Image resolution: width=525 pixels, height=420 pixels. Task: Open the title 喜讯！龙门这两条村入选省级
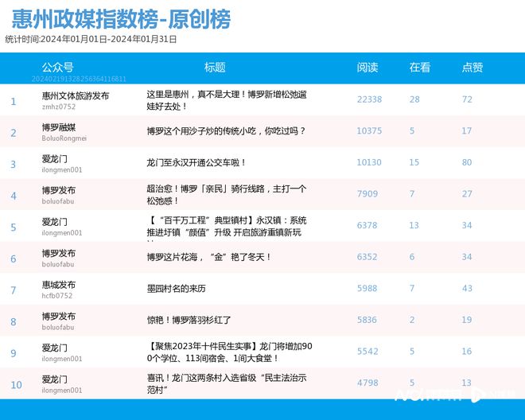[227, 384]
